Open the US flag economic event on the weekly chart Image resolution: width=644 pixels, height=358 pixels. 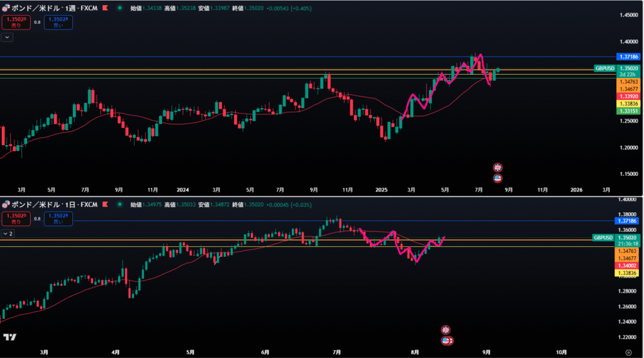[497, 178]
